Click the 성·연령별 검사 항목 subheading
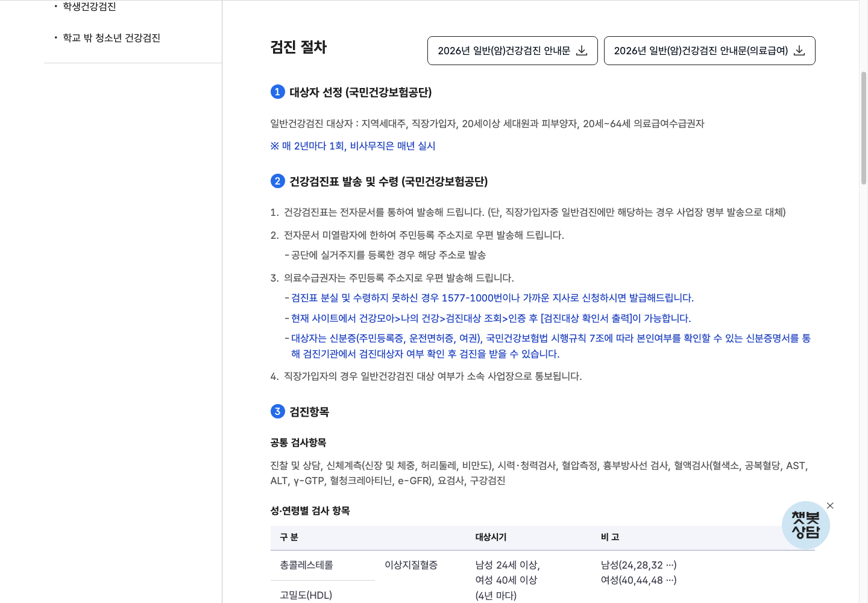The height and width of the screenshot is (603, 868). pos(310,511)
